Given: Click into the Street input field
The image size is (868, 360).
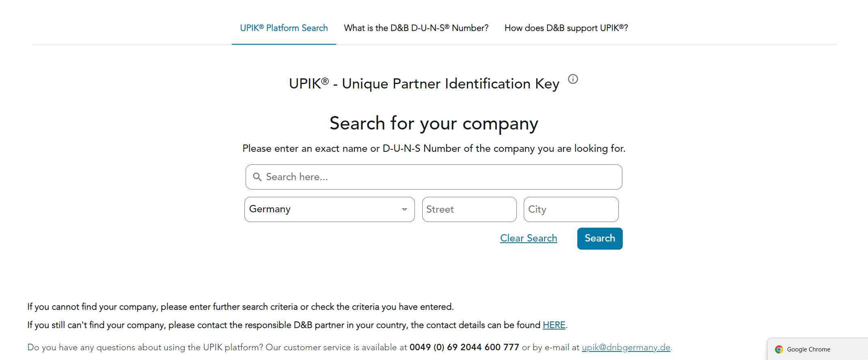Looking at the screenshot, I should pyautogui.click(x=469, y=209).
